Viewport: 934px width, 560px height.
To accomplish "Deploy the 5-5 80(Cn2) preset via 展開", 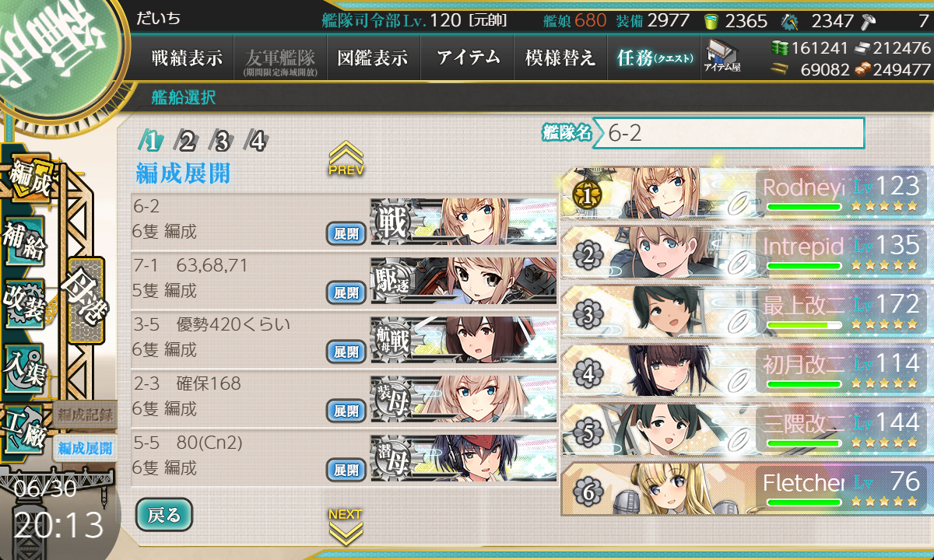I will [x=346, y=470].
